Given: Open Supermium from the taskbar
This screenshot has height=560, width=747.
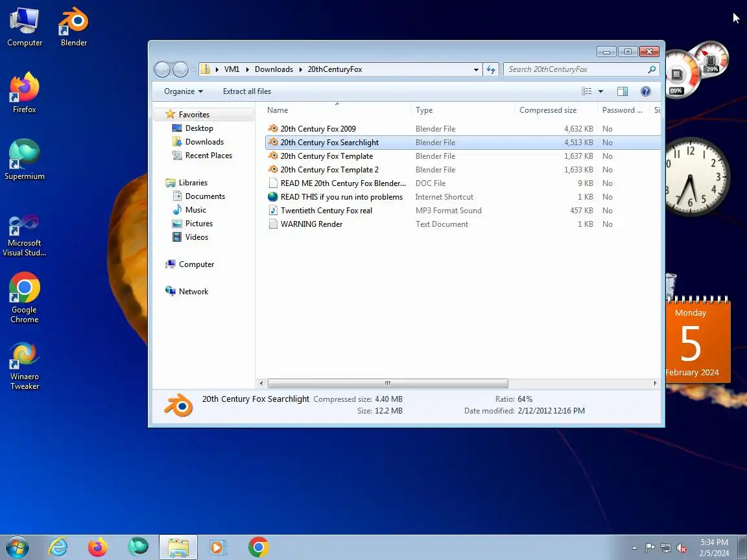Looking at the screenshot, I should point(137,547).
